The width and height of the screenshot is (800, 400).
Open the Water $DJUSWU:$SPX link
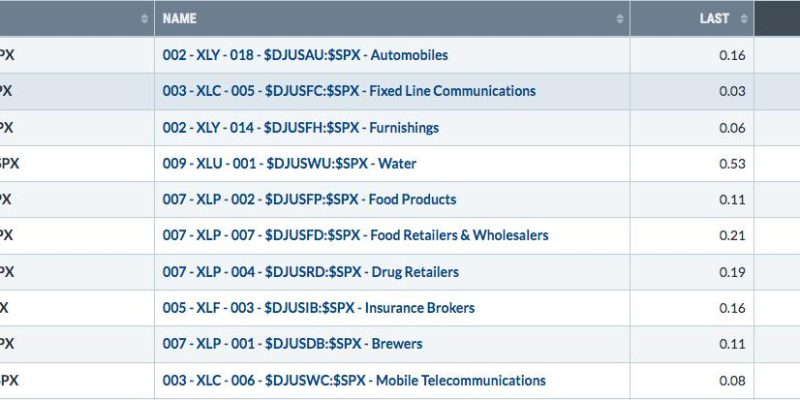click(289, 164)
